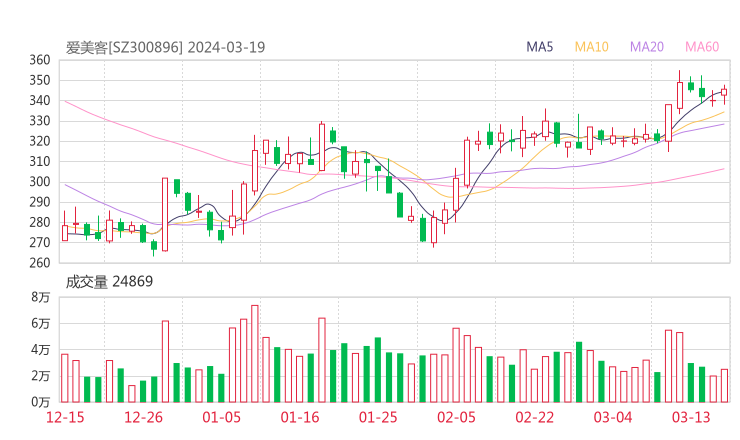Click the 01-16 date axis label
This screenshot has height=440, width=740.
pos(300,417)
